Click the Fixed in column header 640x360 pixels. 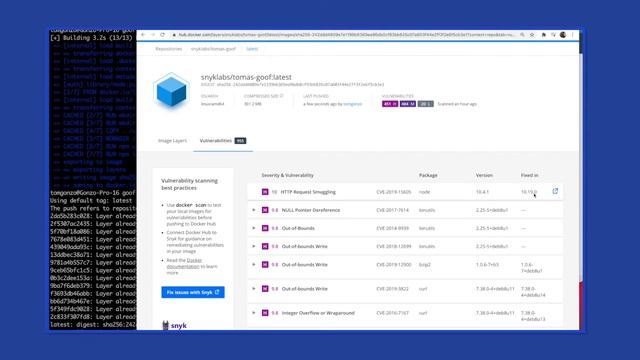tap(529, 175)
